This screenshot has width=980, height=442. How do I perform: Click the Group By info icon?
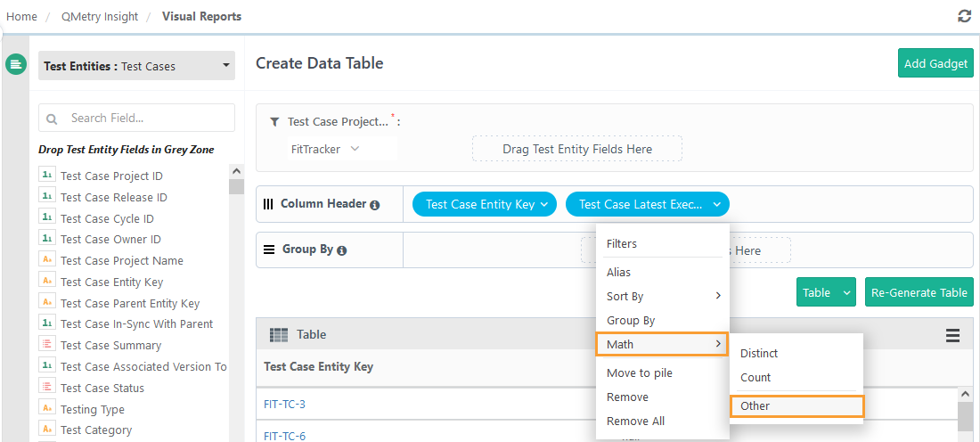(x=341, y=250)
